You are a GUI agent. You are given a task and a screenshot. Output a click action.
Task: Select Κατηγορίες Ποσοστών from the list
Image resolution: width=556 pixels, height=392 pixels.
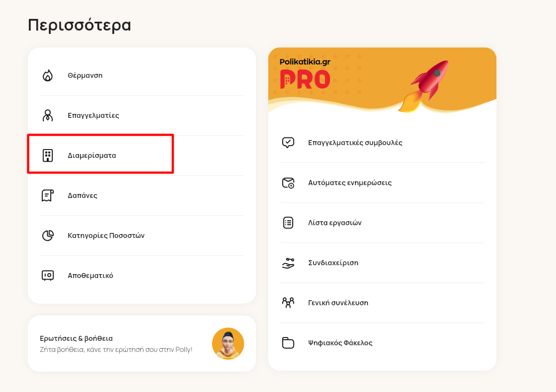pyautogui.click(x=142, y=236)
